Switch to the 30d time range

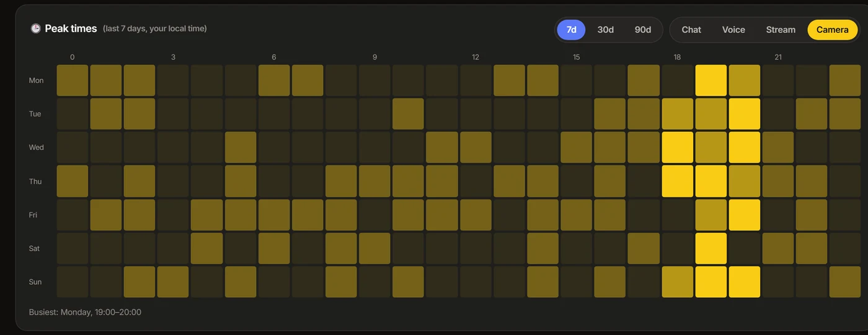pos(605,30)
